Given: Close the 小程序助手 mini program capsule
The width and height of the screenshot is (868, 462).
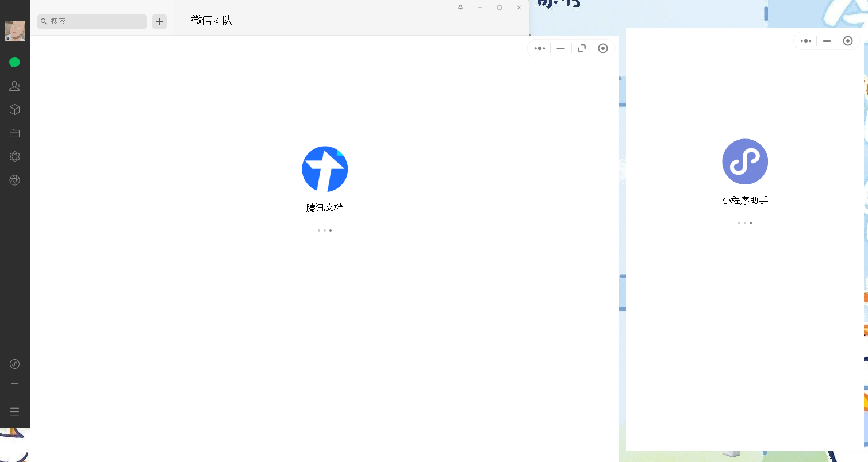Looking at the screenshot, I should click(848, 41).
